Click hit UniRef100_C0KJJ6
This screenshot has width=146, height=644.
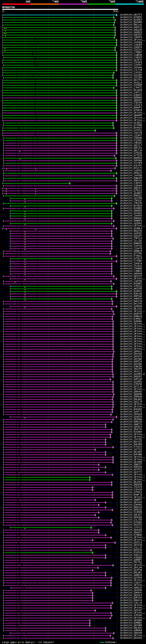click(x=131, y=603)
